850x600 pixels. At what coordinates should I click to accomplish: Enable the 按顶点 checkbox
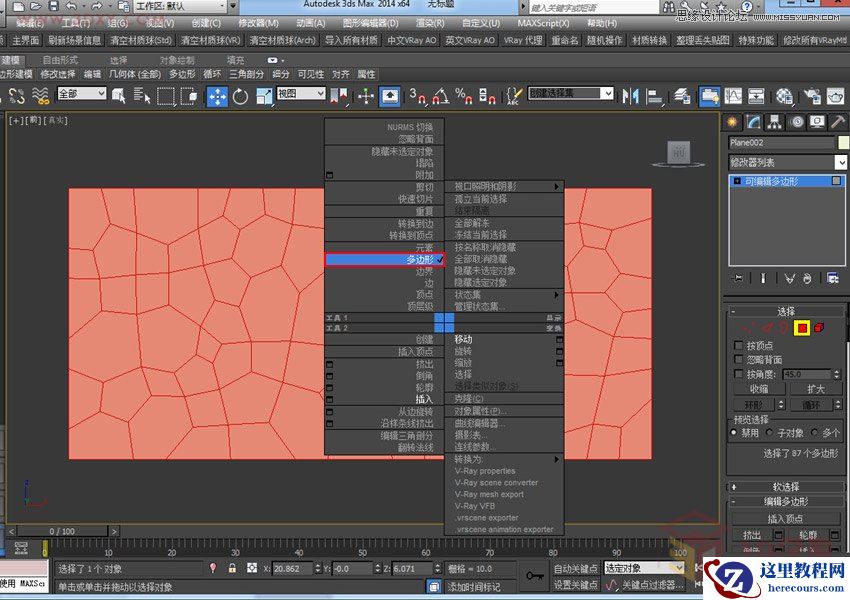point(738,346)
